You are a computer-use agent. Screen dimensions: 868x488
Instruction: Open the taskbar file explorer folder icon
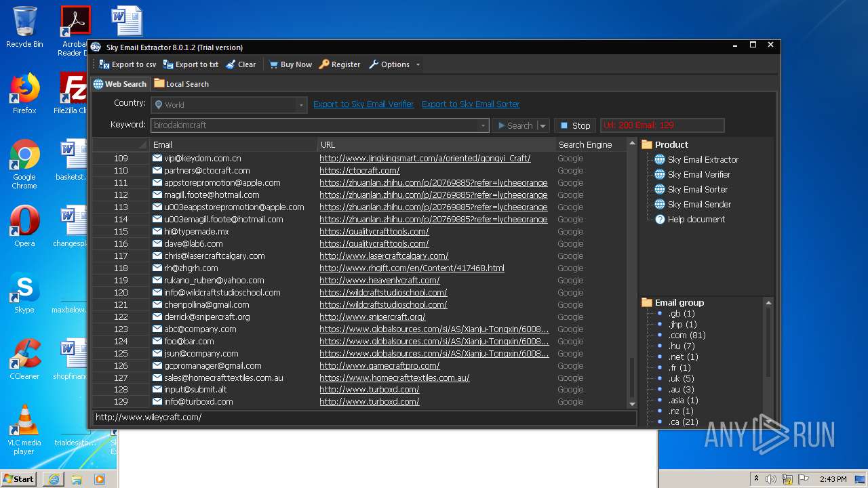tap(77, 479)
